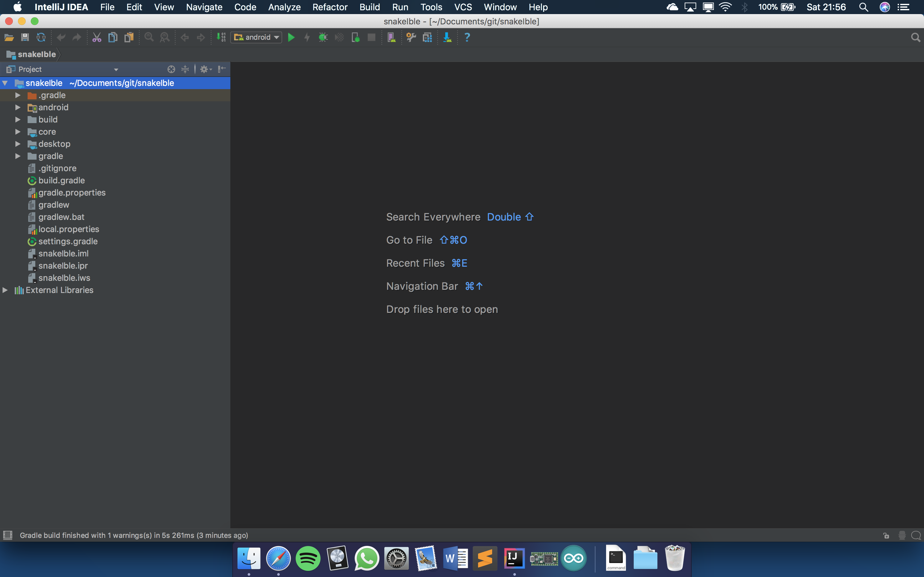Viewport: 924px width, 577px height.
Task: Expand the android folder
Action: (17, 107)
